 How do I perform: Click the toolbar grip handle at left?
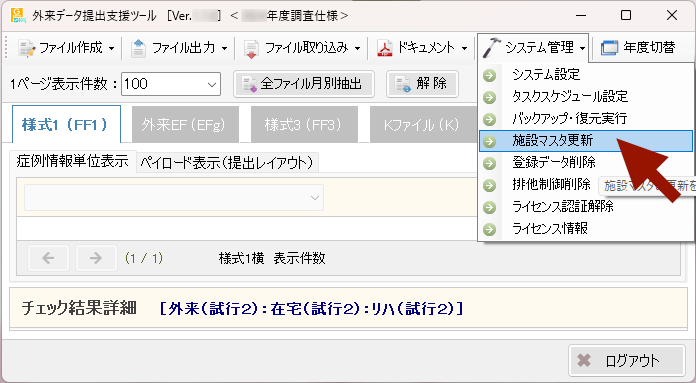pyautogui.click(x=7, y=47)
